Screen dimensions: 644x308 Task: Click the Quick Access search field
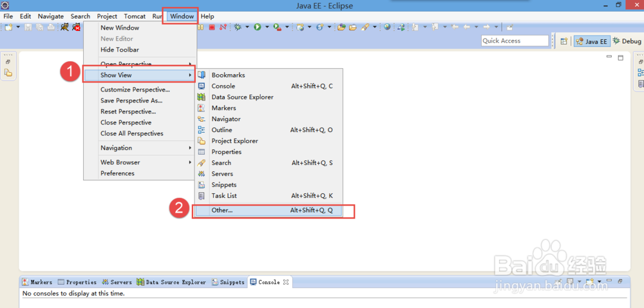515,41
